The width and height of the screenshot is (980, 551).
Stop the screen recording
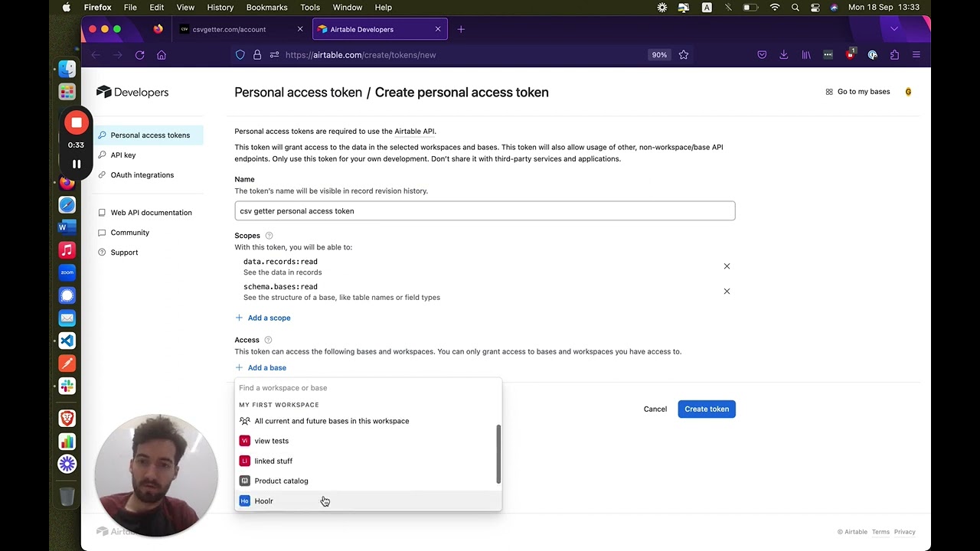point(77,122)
